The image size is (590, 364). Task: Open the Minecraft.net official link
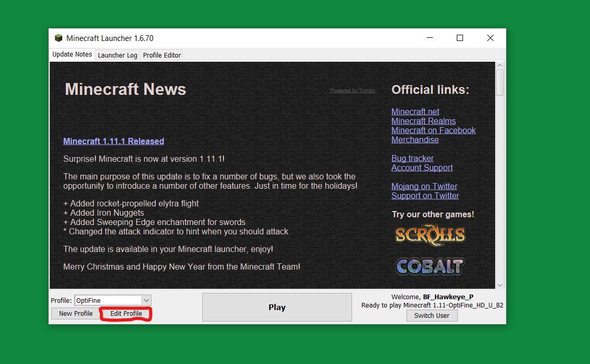coord(415,112)
